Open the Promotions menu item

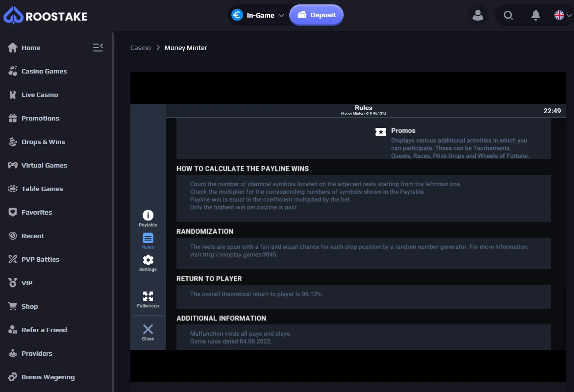40,118
